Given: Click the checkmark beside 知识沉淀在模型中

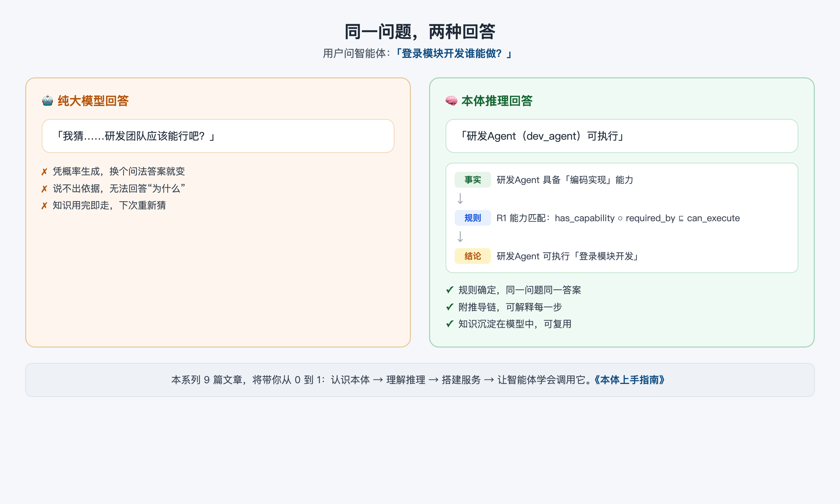Looking at the screenshot, I should tap(450, 324).
